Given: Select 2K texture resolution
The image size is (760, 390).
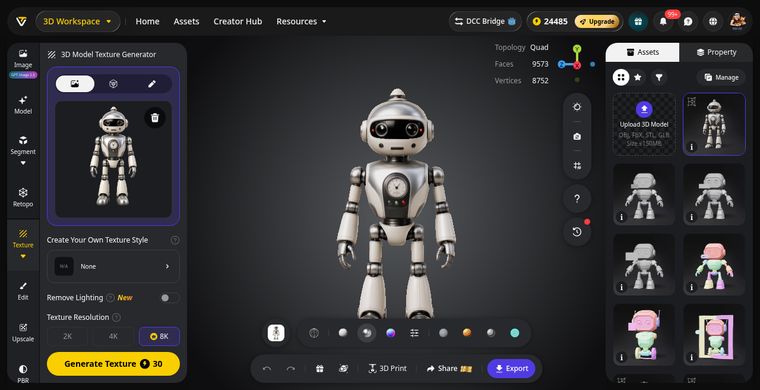Looking at the screenshot, I should tap(67, 336).
